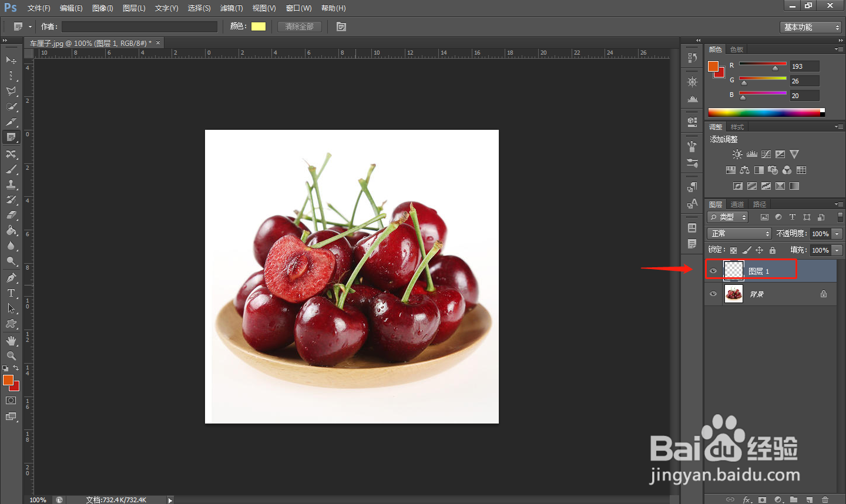Select the Horizontal Type tool
This screenshot has width=846, height=504.
pos(11,293)
